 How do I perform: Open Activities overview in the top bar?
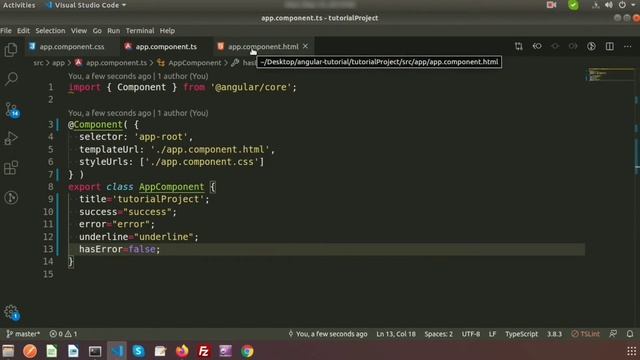tap(19, 5)
